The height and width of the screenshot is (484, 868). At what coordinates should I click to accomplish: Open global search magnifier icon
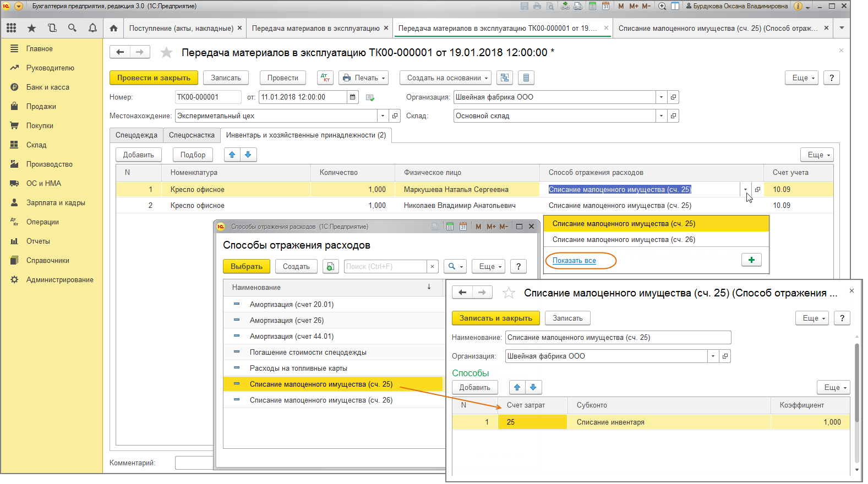coord(72,28)
